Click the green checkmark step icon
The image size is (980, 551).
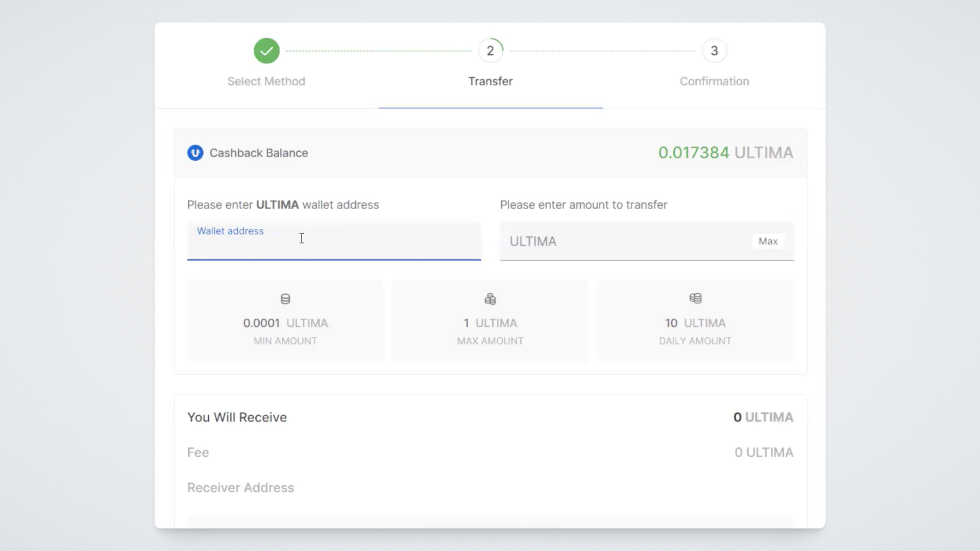click(266, 51)
